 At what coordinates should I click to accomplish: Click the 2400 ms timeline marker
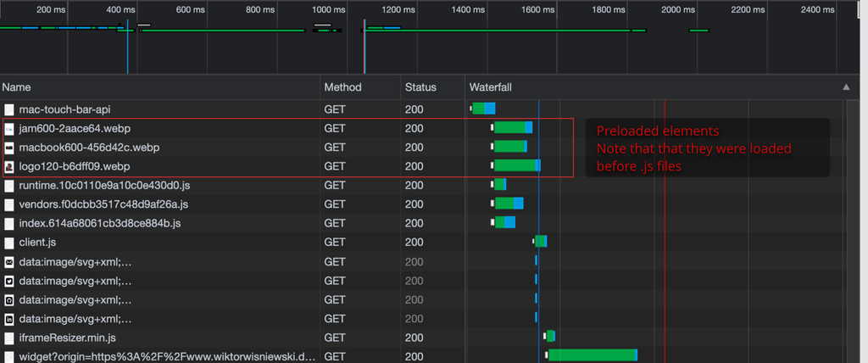817,9
